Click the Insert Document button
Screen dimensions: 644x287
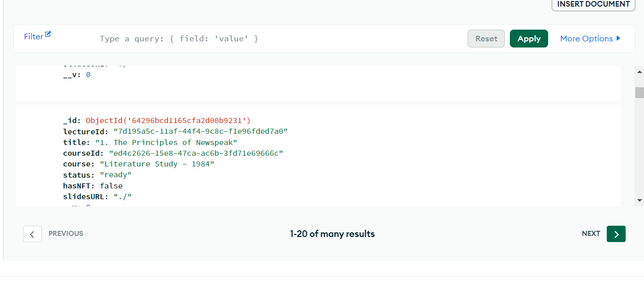[593, 5]
